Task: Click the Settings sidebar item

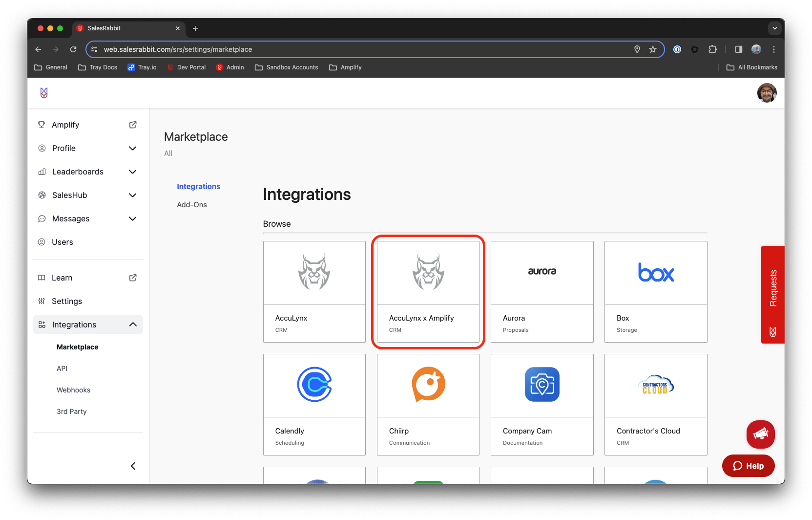Action: click(88, 301)
